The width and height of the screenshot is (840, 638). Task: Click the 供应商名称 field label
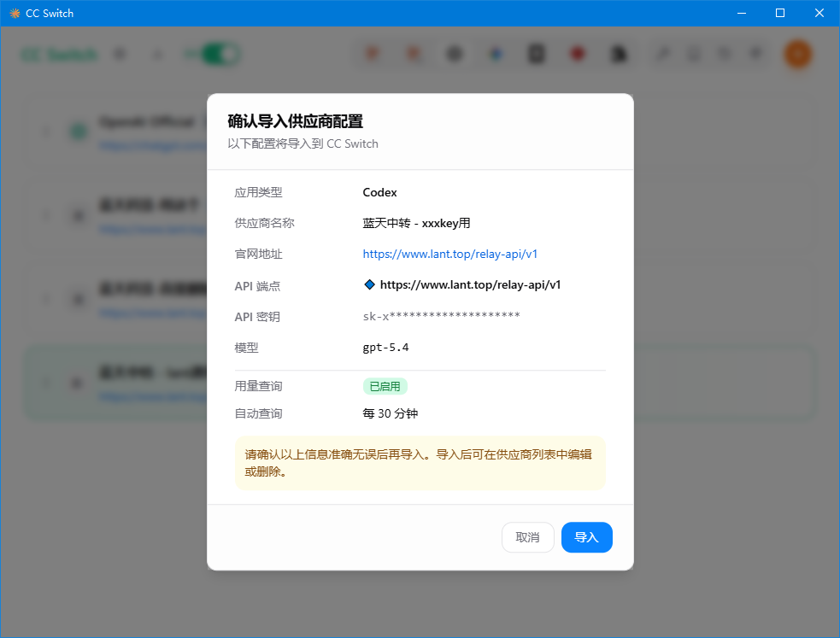(264, 223)
